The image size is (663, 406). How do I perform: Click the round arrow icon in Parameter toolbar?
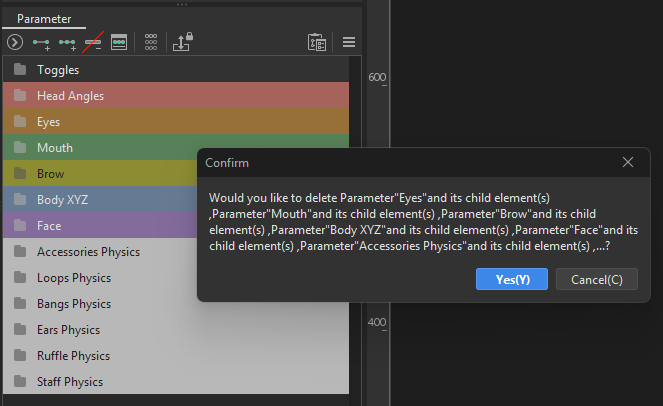click(x=14, y=42)
